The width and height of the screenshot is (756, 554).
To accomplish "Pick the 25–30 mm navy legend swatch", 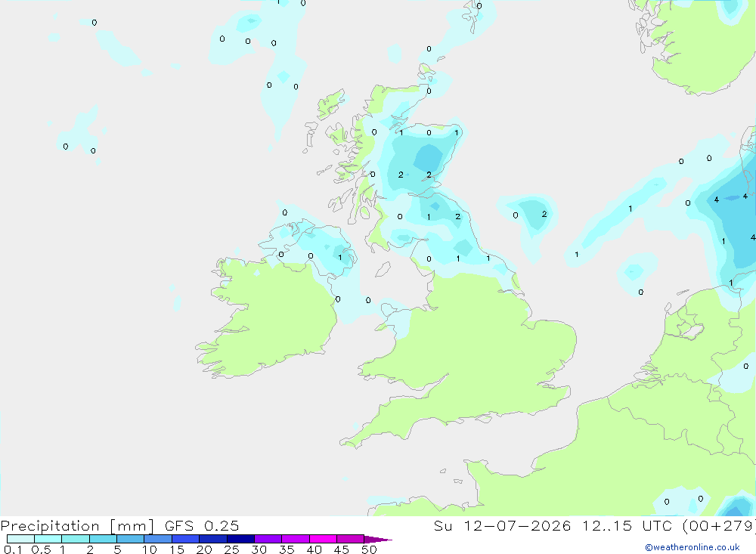I will pos(240,539).
